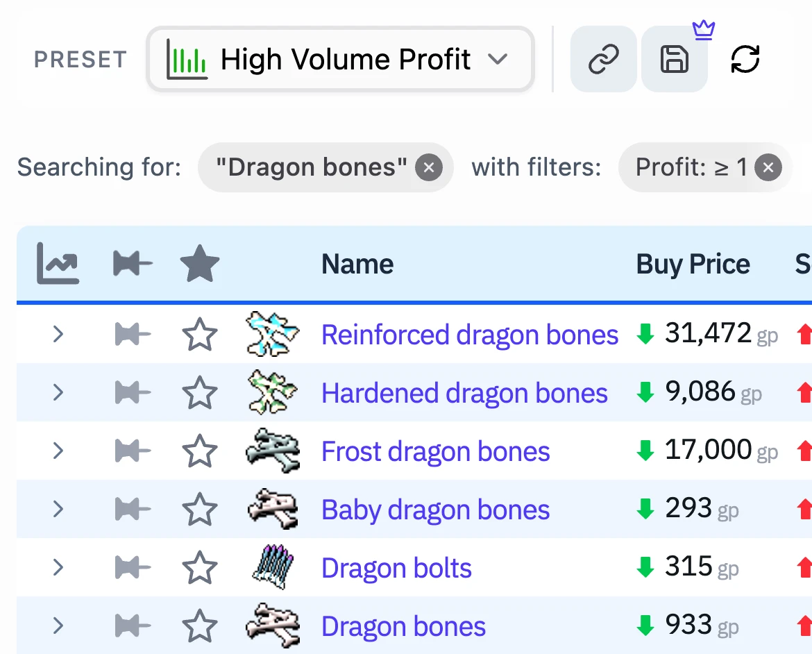The height and width of the screenshot is (654, 812).
Task: Click the Dragon bolts item image
Action: pyautogui.click(x=272, y=567)
